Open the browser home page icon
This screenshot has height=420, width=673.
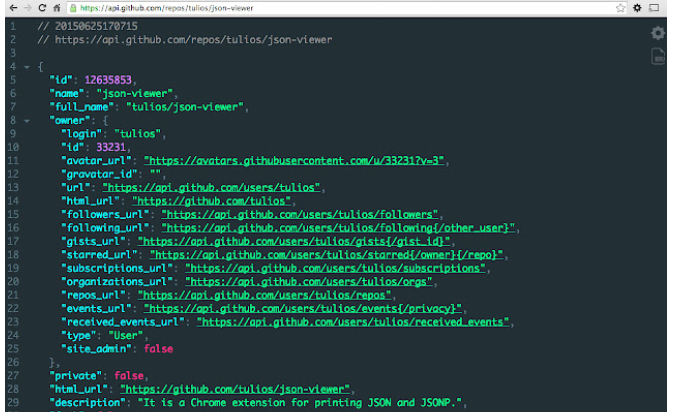tap(57, 8)
